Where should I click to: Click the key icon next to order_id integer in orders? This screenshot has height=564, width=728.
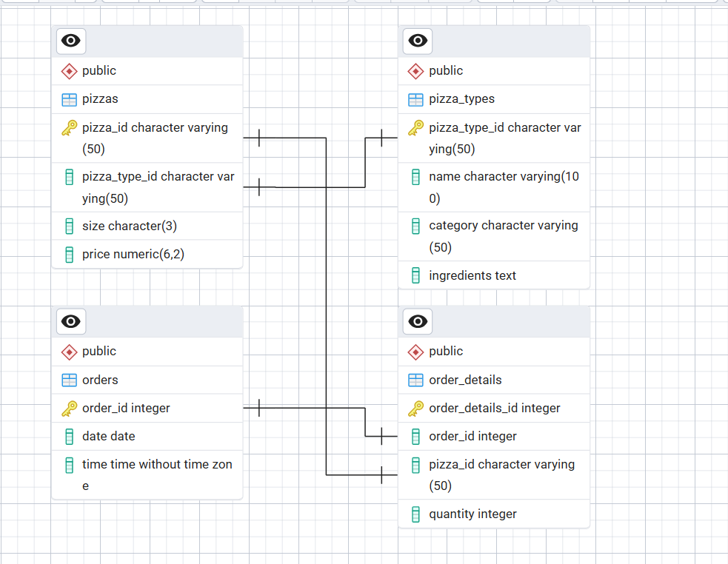coord(69,409)
